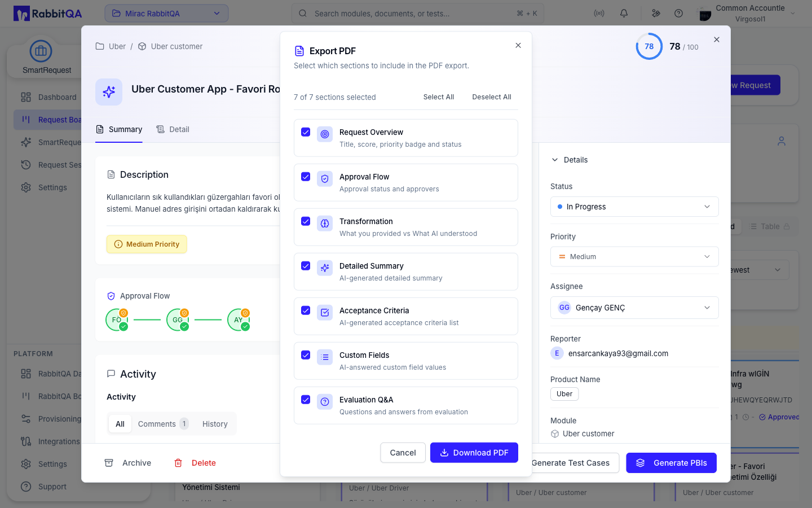Screen dimensions: 812x508
Task: Click the Support question icon in sidebar
Action: pyautogui.click(x=26, y=487)
